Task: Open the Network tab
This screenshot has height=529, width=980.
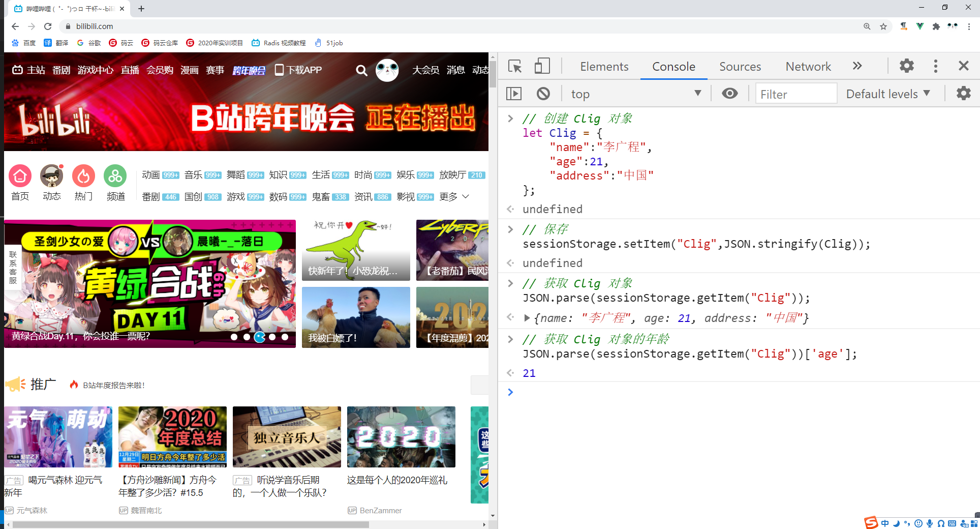Action: [x=808, y=67]
